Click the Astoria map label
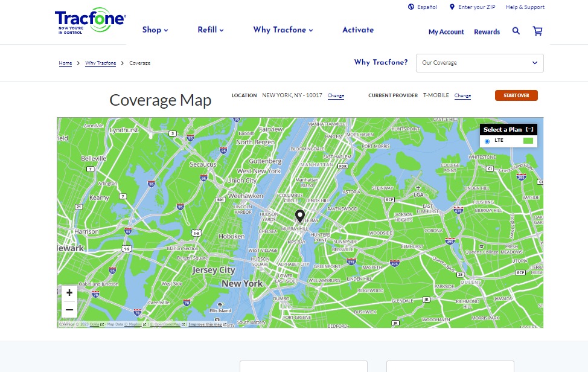Image resolution: width=588 pixels, height=372 pixels. (351, 192)
